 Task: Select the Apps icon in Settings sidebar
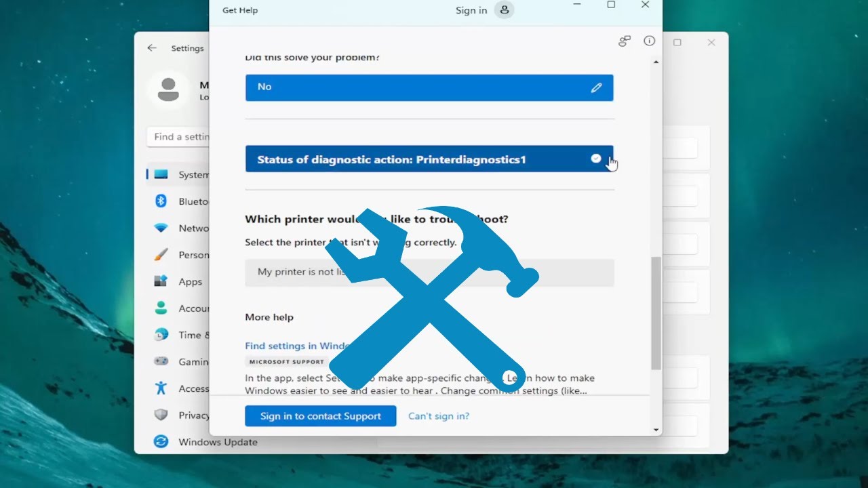click(161, 281)
